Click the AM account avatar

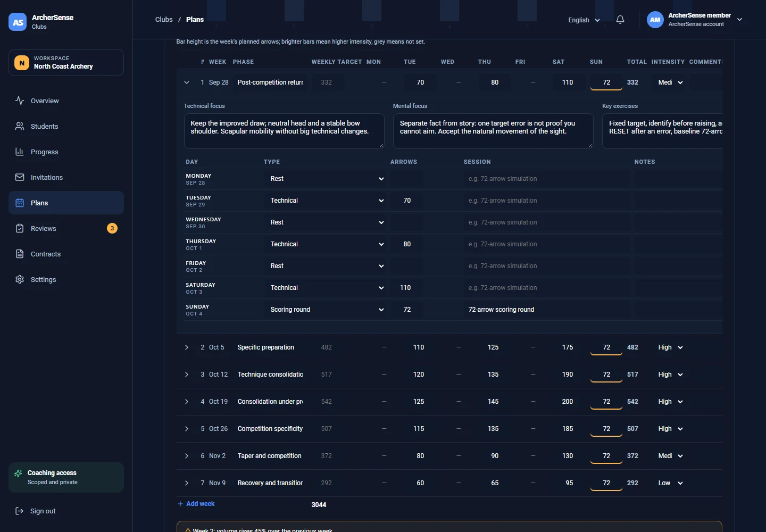(x=655, y=20)
